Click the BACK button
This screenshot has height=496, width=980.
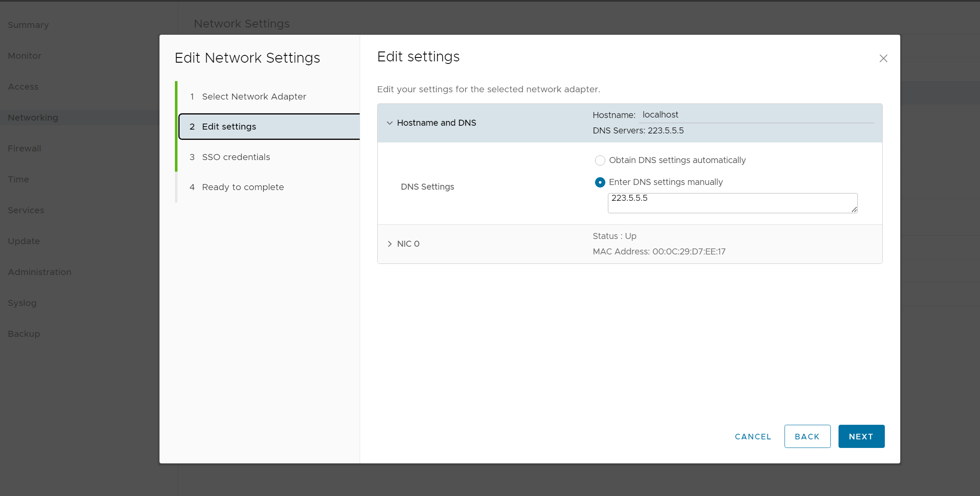tap(808, 436)
